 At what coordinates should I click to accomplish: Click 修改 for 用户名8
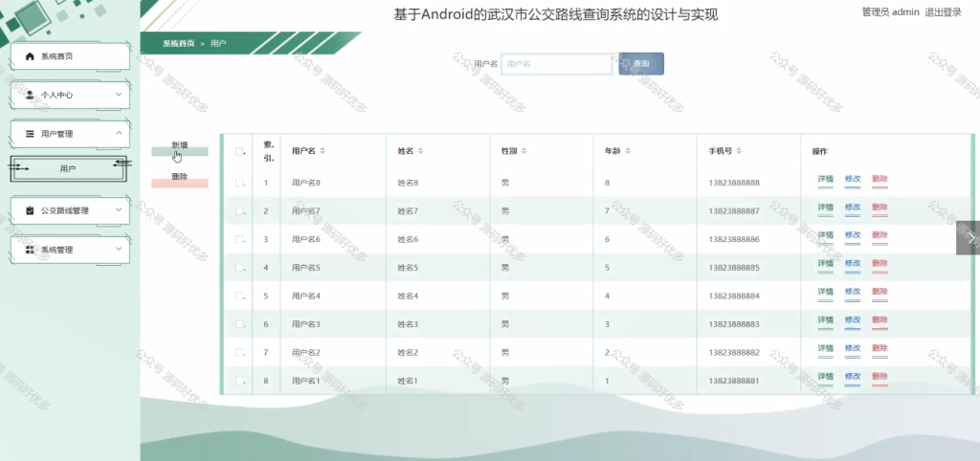pyautogui.click(x=853, y=180)
